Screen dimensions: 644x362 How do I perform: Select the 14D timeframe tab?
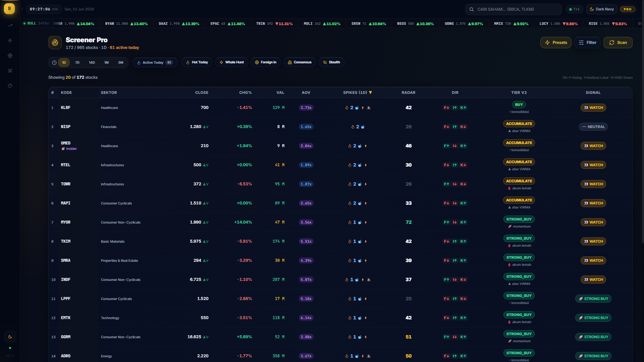click(92, 63)
